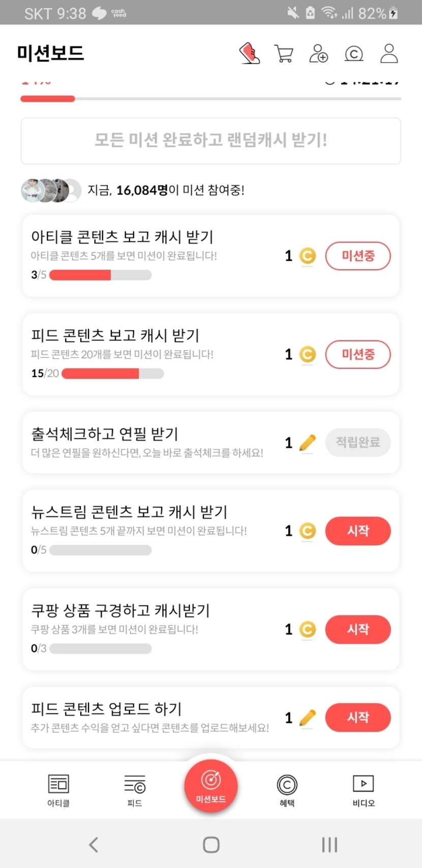Switch to the 피드 tab

click(x=135, y=790)
